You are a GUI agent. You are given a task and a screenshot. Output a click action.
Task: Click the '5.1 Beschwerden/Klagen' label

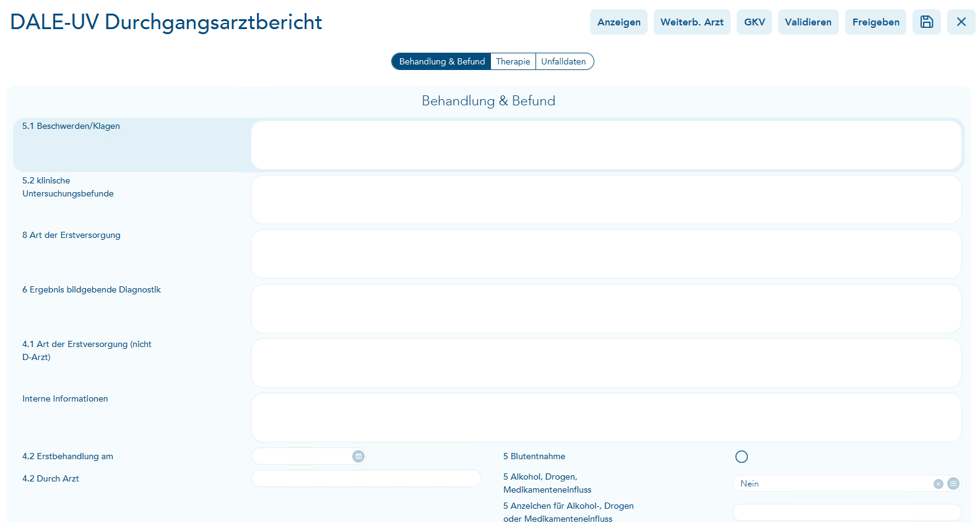click(x=71, y=126)
